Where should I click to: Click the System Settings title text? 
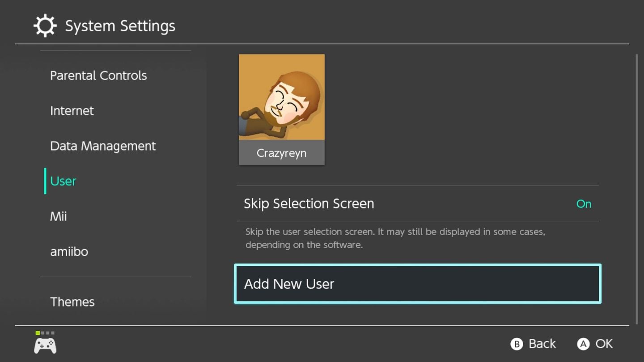pos(120,26)
